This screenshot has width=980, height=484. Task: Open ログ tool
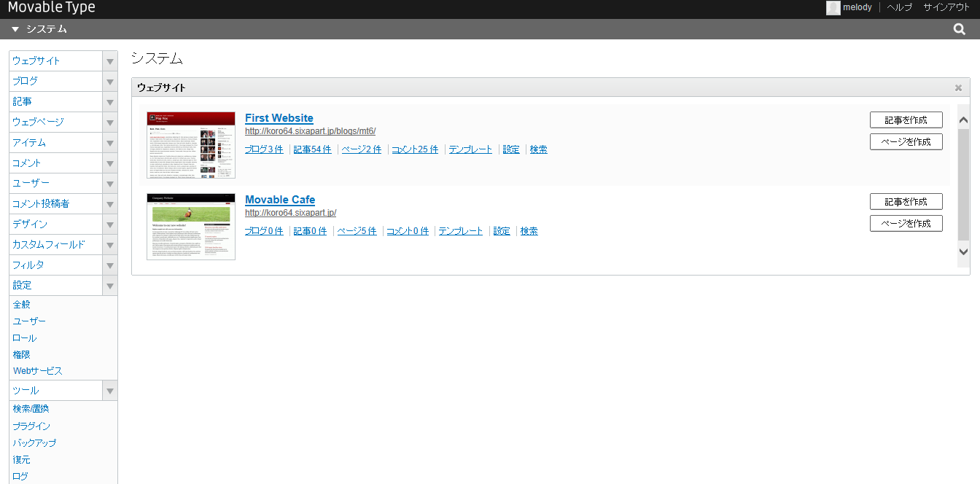pos(20,477)
